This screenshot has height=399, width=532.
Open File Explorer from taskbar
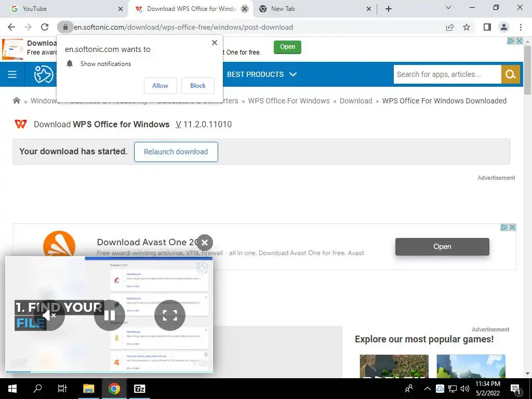[x=88, y=389]
